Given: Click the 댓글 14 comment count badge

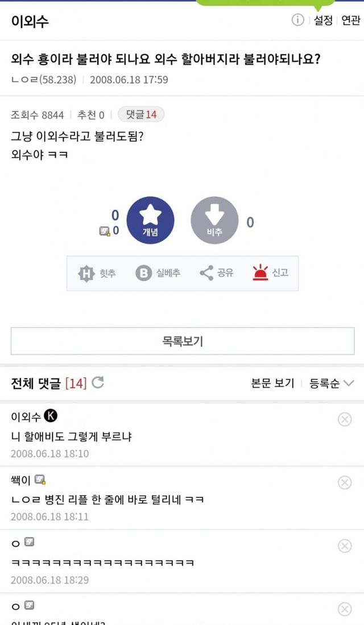Looking at the screenshot, I should 141,115.
